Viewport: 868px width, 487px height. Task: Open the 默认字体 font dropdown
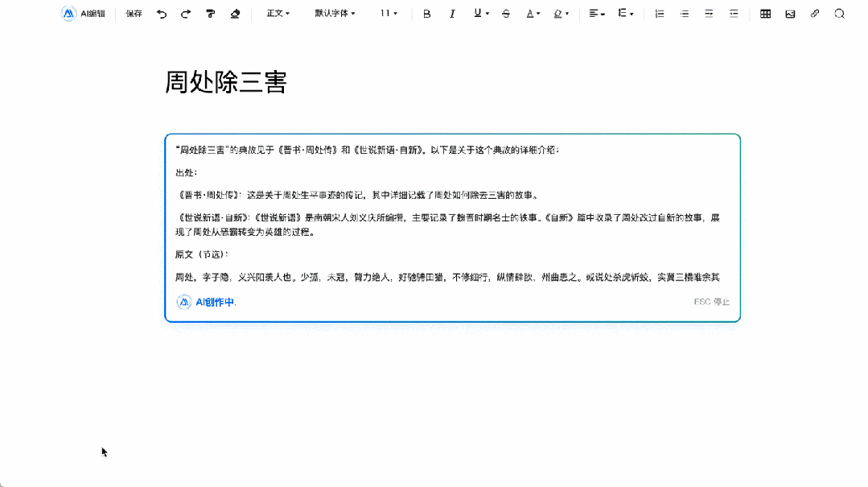[x=332, y=14]
